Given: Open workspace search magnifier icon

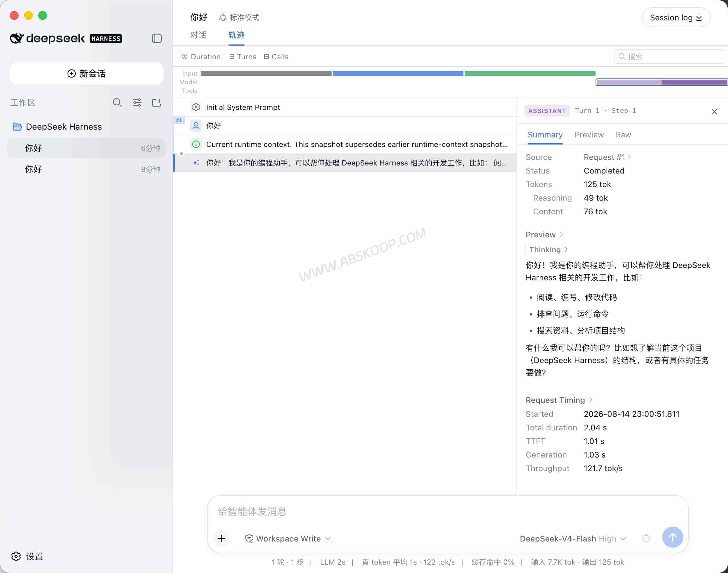Looking at the screenshot, I should point(117,102).
